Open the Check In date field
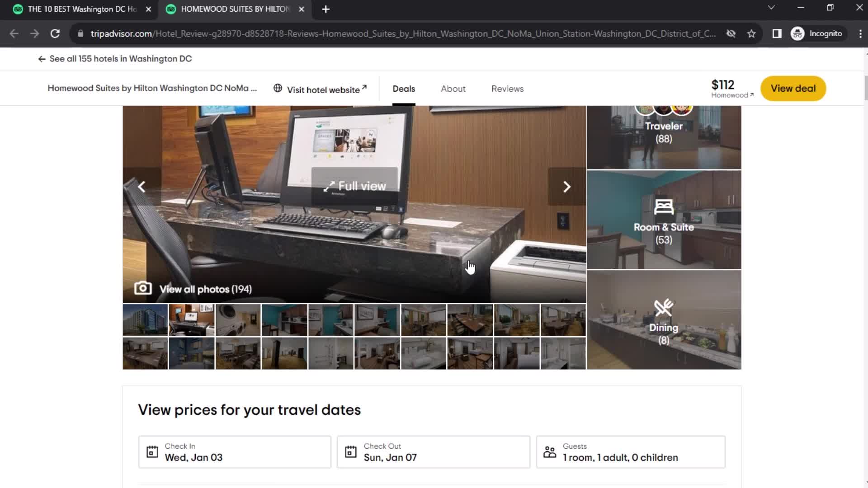This screenshot has height=488, width=868. 235,452
